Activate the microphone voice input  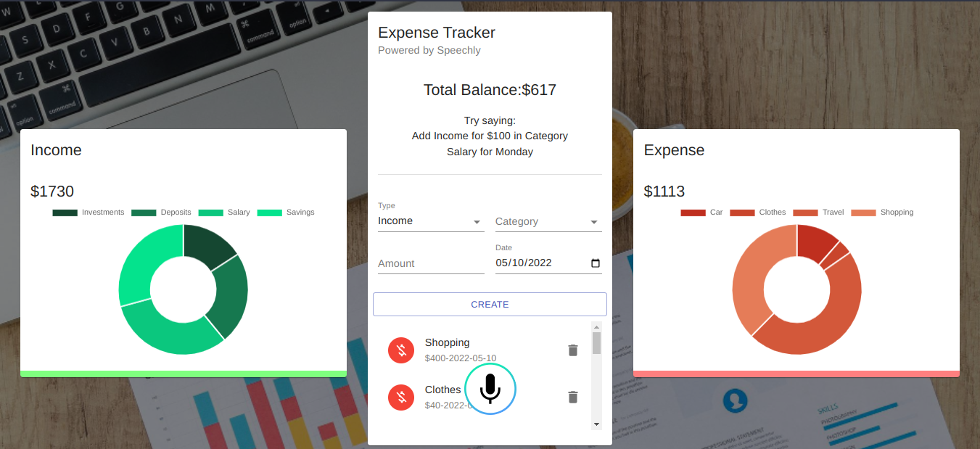pos(490,388)
